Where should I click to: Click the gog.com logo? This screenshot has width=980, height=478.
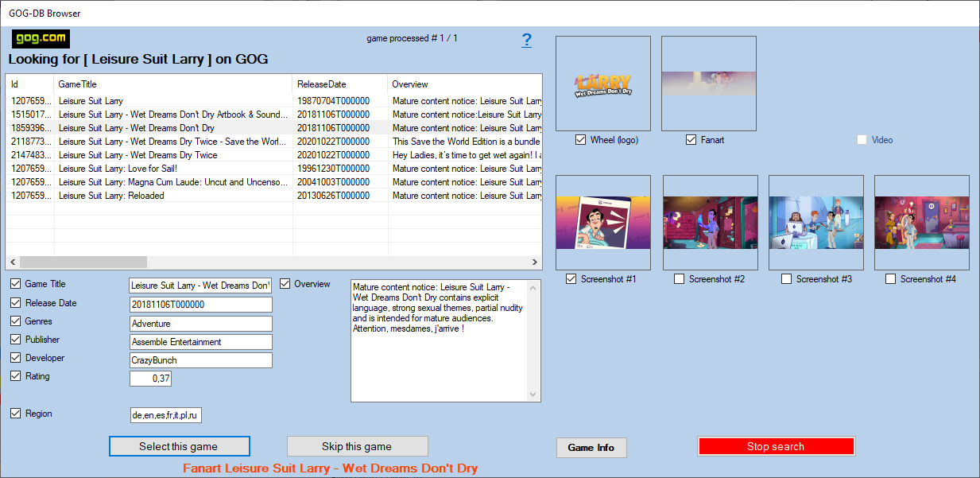coord(41,39)
